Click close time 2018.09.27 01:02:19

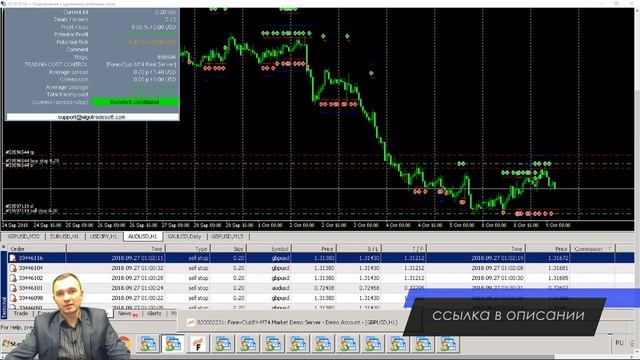(497, 258)
